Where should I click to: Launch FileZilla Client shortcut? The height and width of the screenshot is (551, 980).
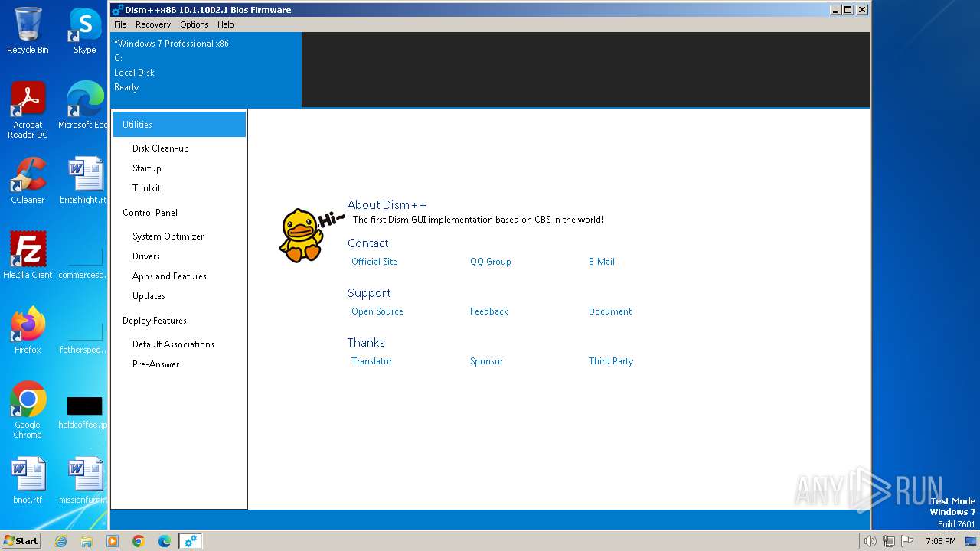tap(28, 255)
